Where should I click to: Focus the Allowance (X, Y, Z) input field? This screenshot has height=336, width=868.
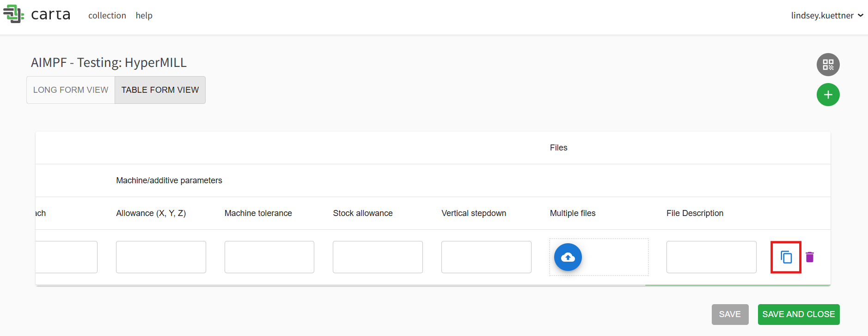click(161, 257)
